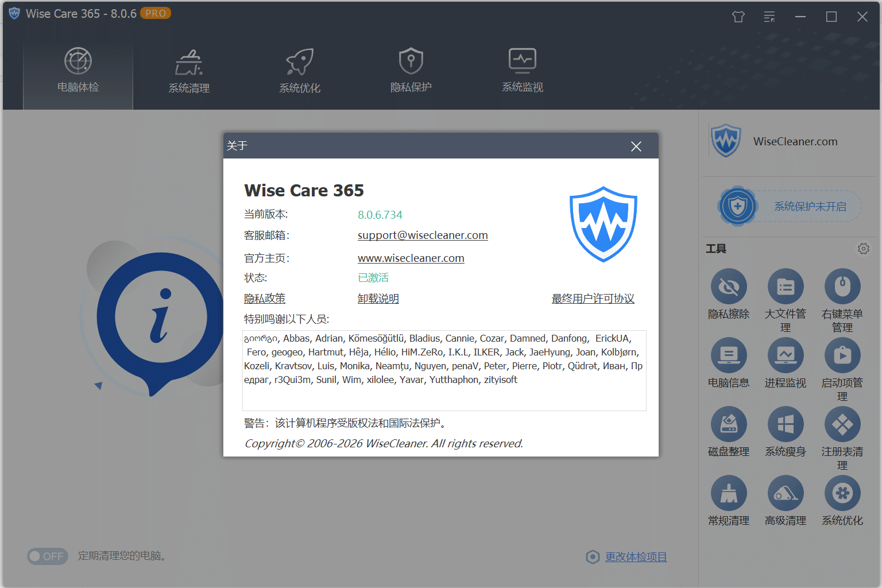
Task: Click the 系统保护未开启 protection button
Action: coord(810,207)
